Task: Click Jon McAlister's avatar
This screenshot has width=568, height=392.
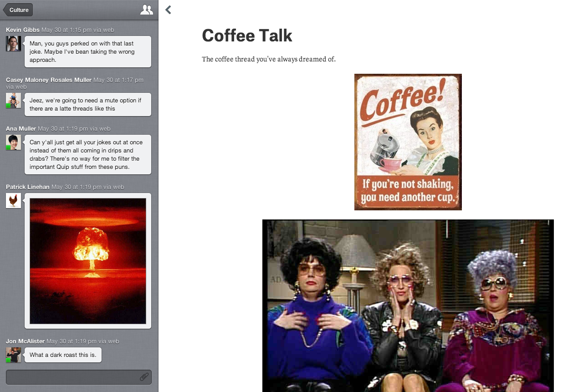Action: point(13,355)
